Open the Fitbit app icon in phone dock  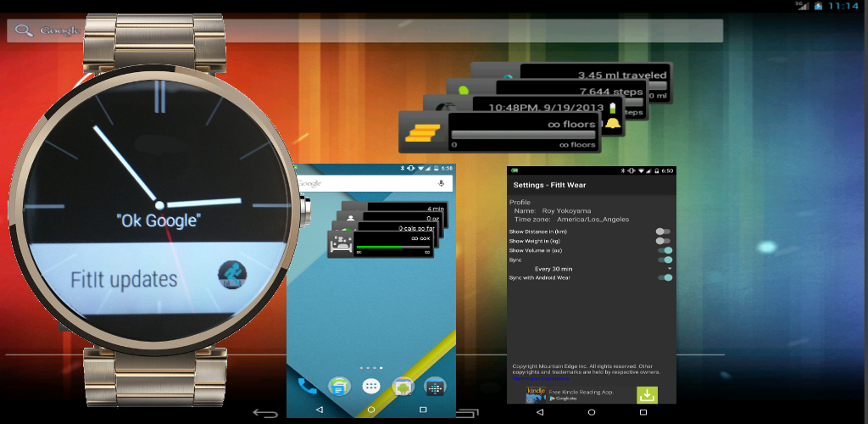click(x=435, y=386)
